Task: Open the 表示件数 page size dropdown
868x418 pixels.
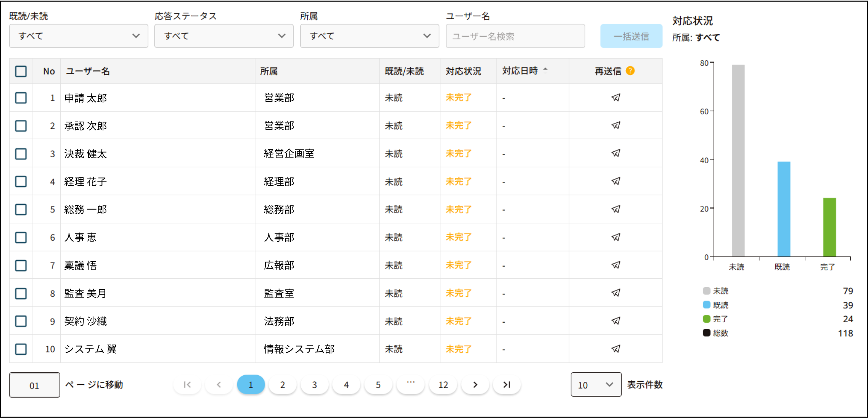Action: click(596, 384)
